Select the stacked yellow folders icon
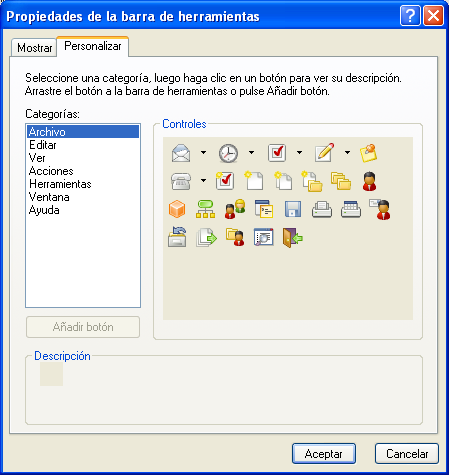The width and height of the screenshot is (449, 475). click(341, 181)
